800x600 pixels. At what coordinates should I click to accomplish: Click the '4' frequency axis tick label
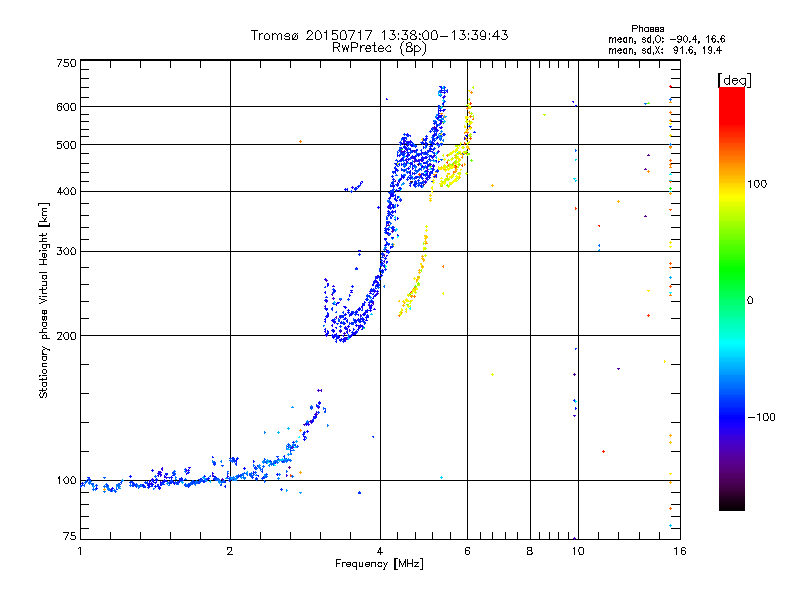point(380,551)
